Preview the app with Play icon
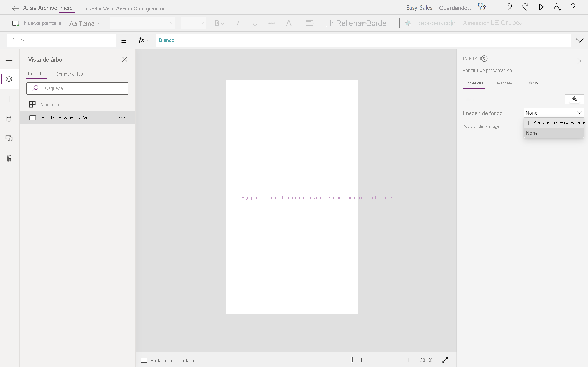Image resolution: width=588 pixels, height=367 pixels. [x=541, y=7]
